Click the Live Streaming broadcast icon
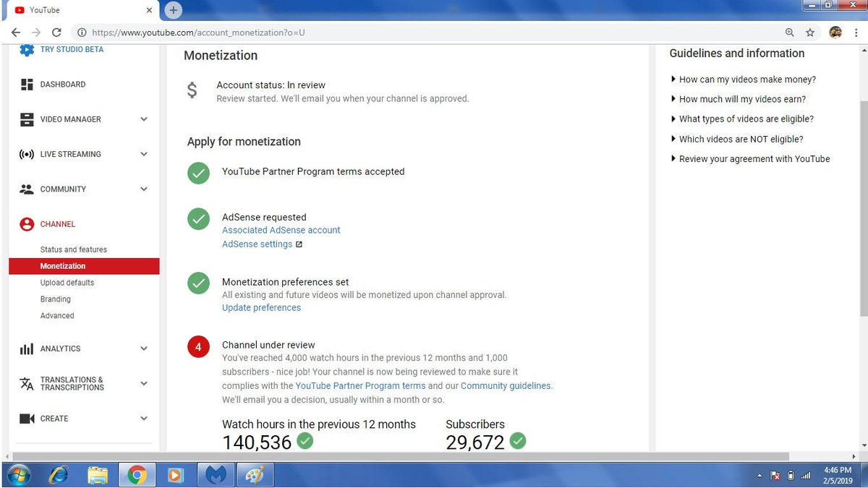This screenshot has width=868, height=488. (27, 154)
